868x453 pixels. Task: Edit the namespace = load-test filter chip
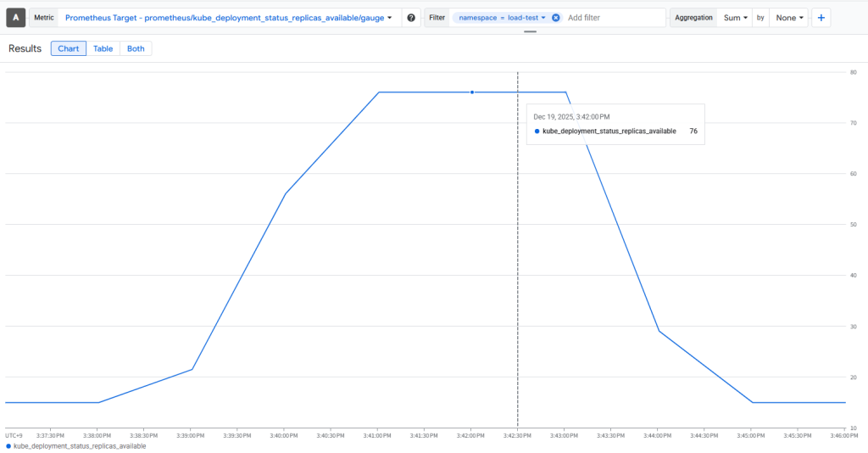pyautogui.click(x=500, y=18)
